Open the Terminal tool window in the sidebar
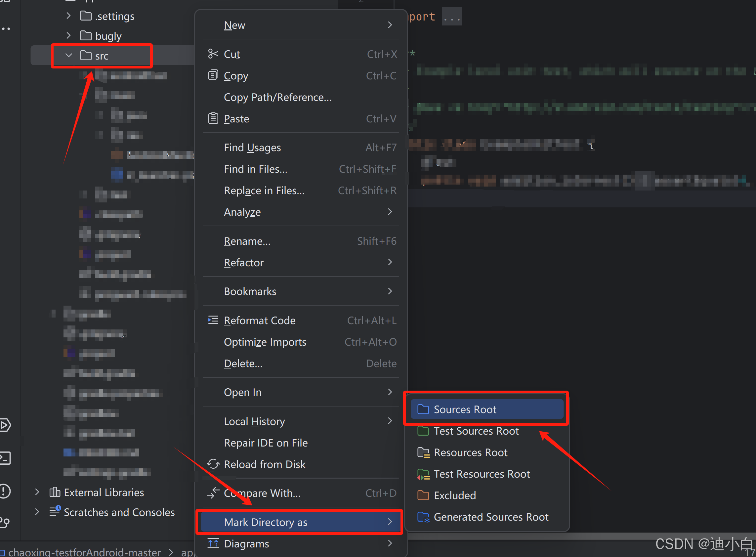Screen dimensions: 756x557 5,458
